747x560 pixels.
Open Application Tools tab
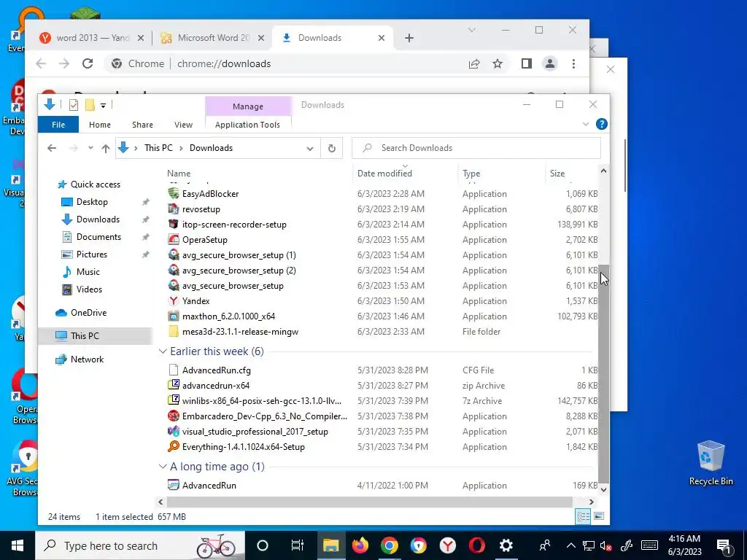247,124
